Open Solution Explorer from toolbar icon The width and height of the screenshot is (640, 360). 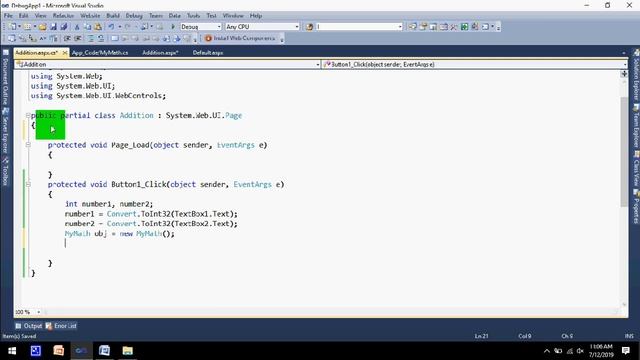pos(412,27)
